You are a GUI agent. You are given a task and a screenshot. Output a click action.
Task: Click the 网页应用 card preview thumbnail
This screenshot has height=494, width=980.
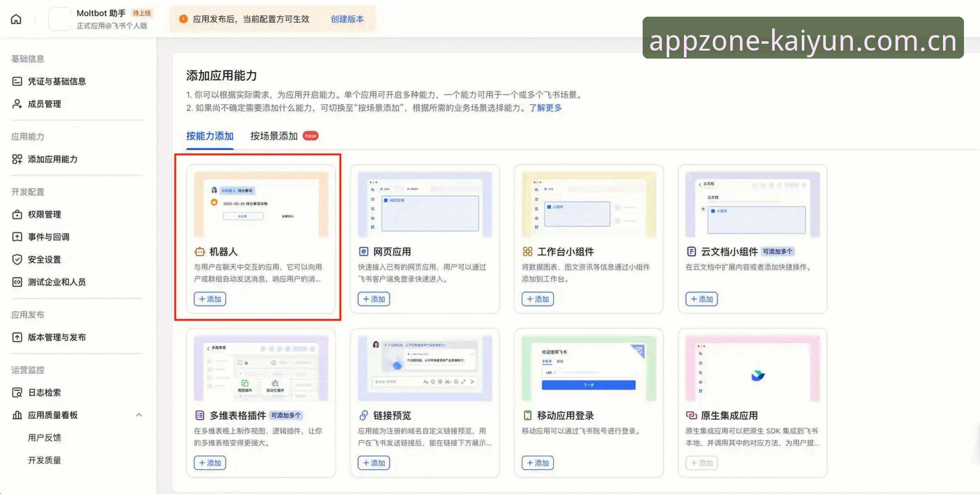point(425,205)
